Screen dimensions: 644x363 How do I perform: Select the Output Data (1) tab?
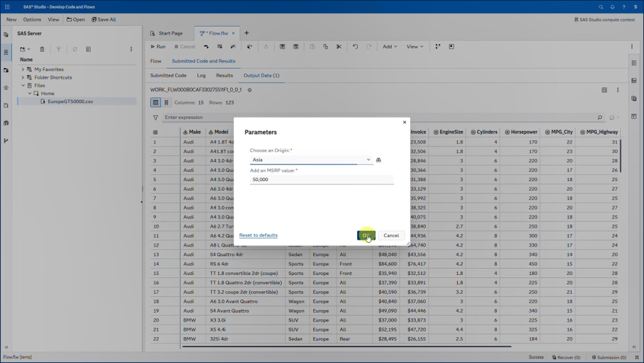(x=262, y=75)
